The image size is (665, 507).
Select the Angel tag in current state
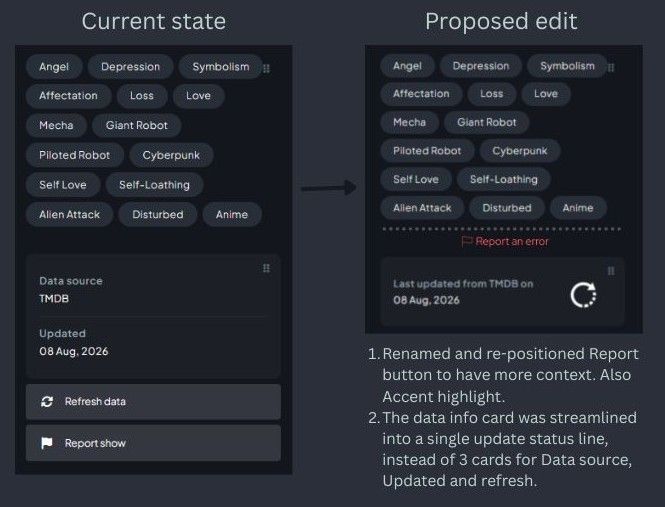pos(54,67)
